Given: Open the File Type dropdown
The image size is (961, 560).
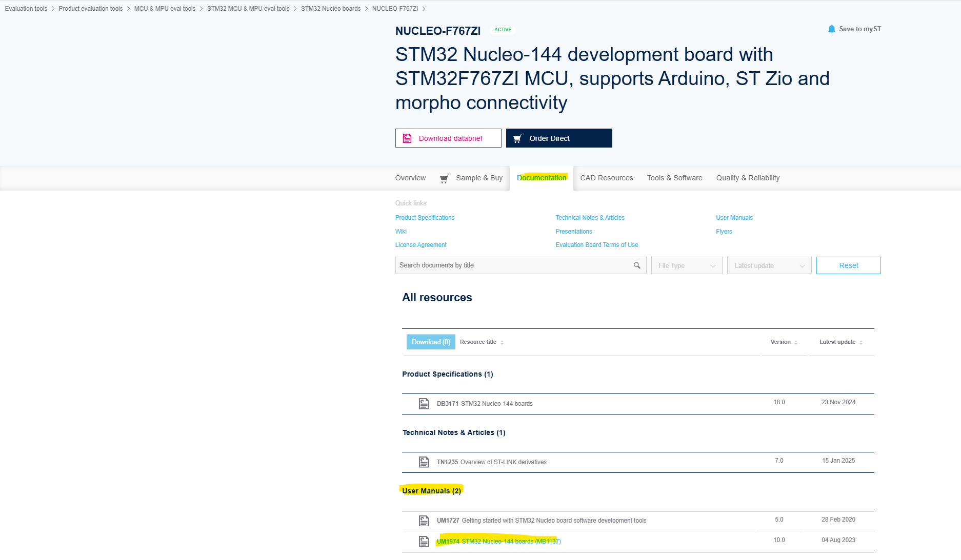Looking at the screenshot, I should 686,265.
